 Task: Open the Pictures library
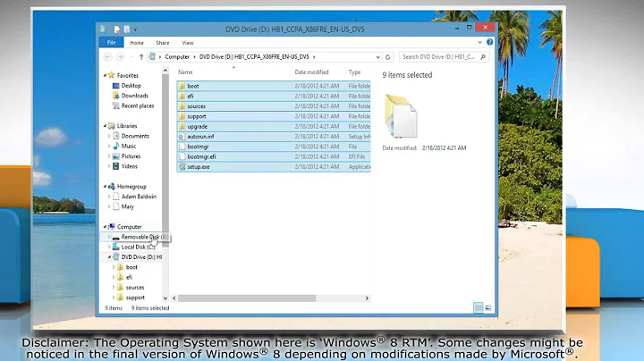[131, 156]
